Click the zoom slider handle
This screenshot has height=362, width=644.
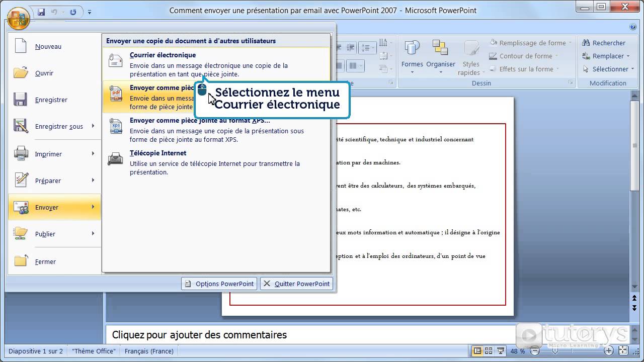click(x=555, y=351)
